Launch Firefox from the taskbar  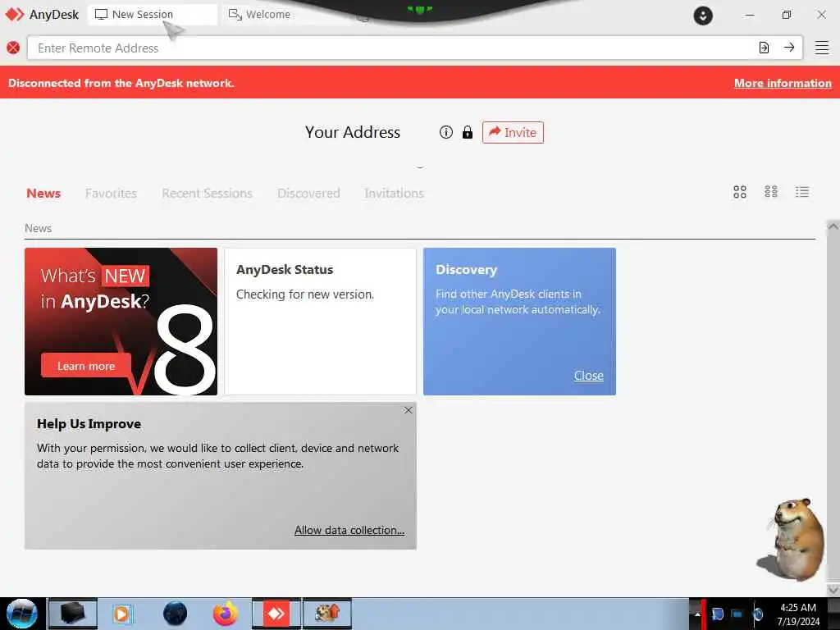coord(226,614)
